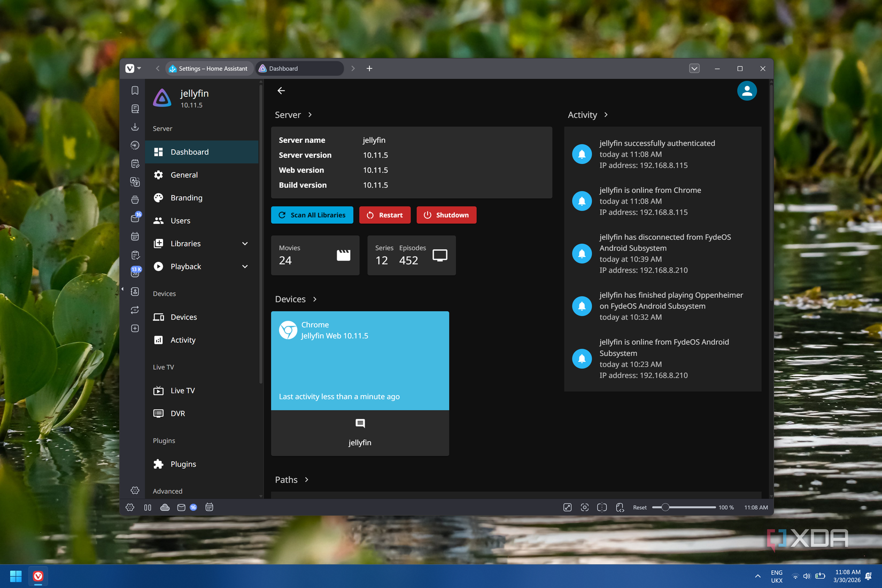Viewport: 882px width, 588px height.
Task: Collapse the browser side panel arrow
Action: pyautogui.click(x=122, y=289)
